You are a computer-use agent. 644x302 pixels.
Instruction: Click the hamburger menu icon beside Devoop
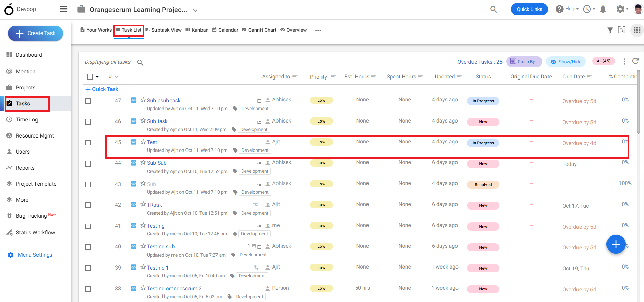click(x=64, y=9)
